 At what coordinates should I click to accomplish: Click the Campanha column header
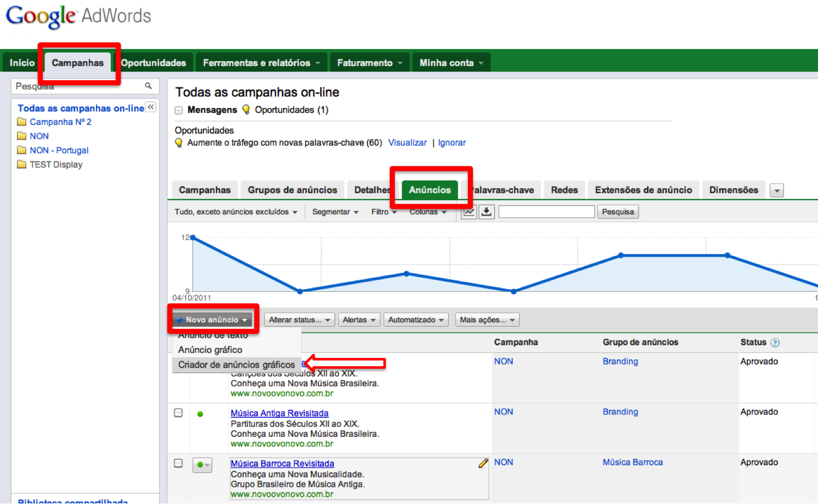click(516, 342)
